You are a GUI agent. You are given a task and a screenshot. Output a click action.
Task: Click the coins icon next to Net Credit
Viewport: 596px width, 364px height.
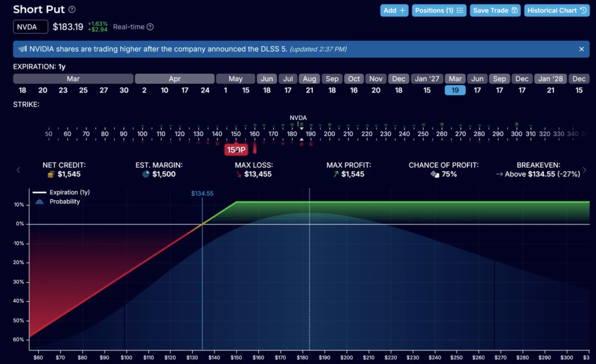50,174
